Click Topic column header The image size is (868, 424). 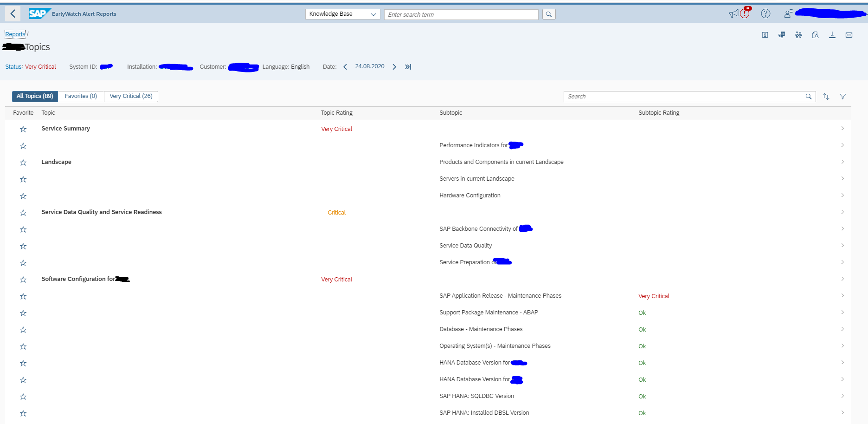click(48, 113)
